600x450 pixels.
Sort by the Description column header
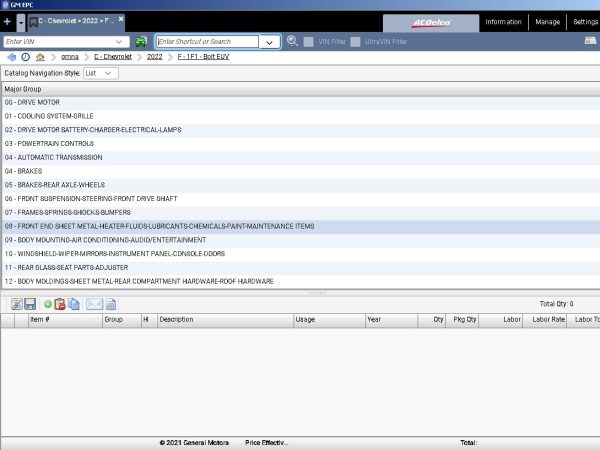pos(225,320)
